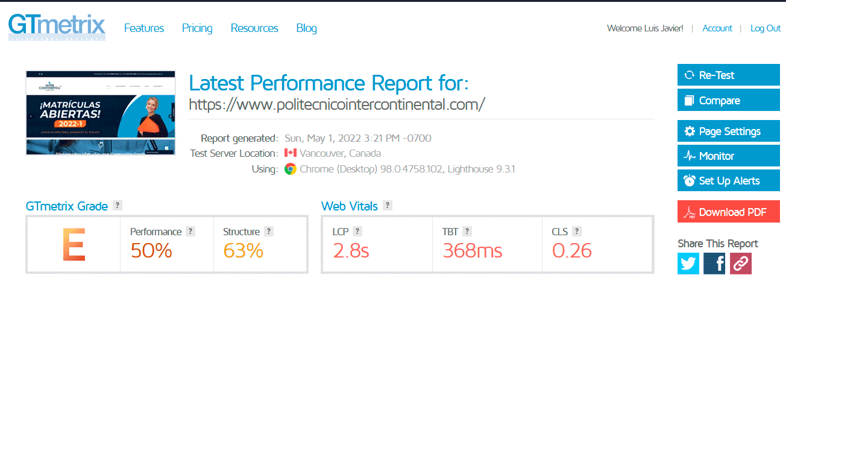Share the report on Facebook
Viewport: 868px width, 468px height.
tap(714, 264)
